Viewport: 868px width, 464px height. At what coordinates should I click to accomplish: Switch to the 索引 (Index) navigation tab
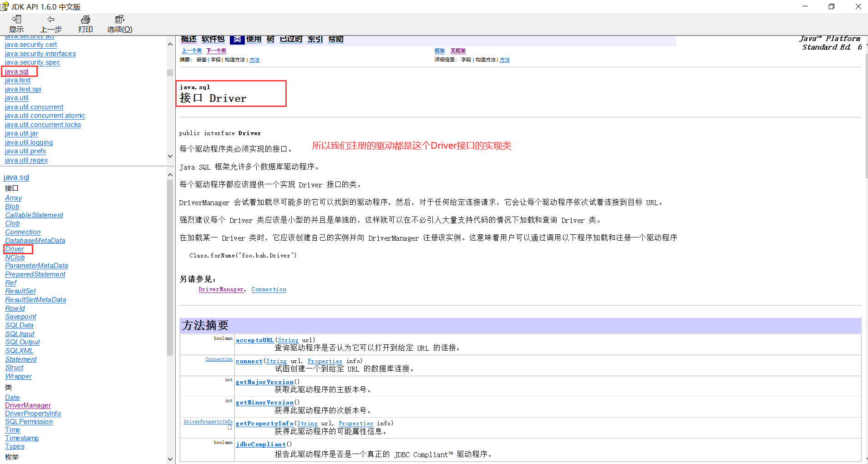315,39
